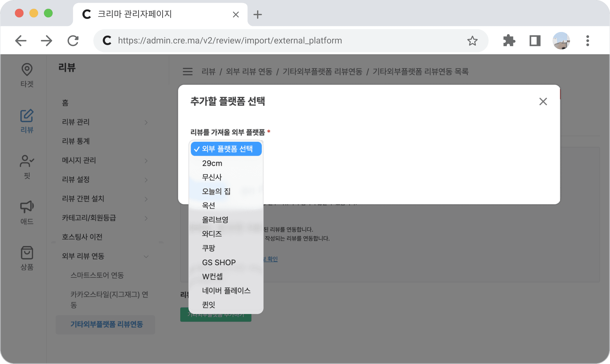Choose 쿠팡 from the platform list

click(x=226, y=248)
